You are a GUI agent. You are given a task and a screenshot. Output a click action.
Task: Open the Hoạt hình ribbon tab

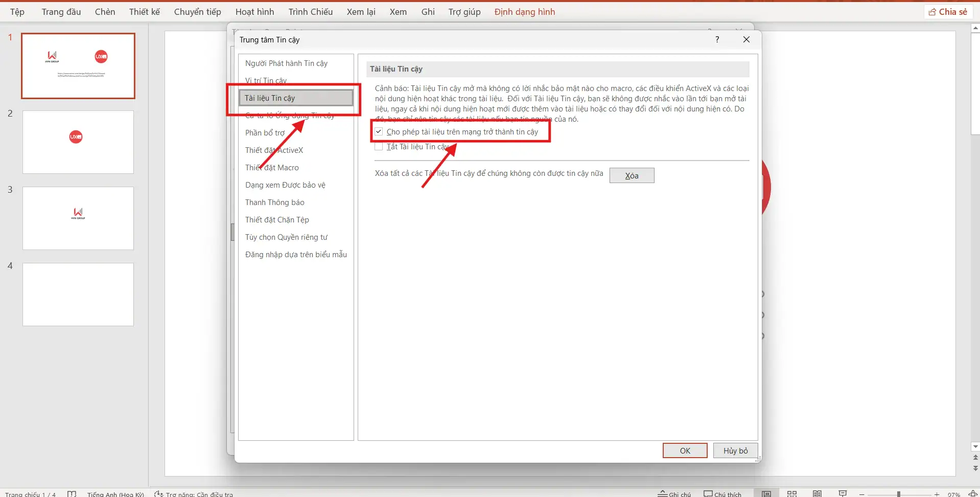tap(254, 12)
